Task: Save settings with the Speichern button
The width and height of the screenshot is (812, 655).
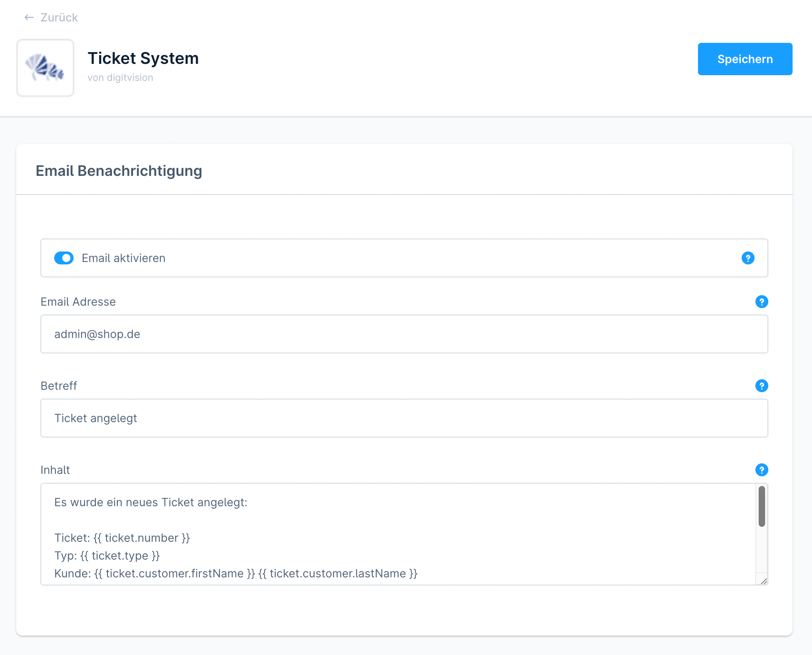Action: [x=745, y=59]
